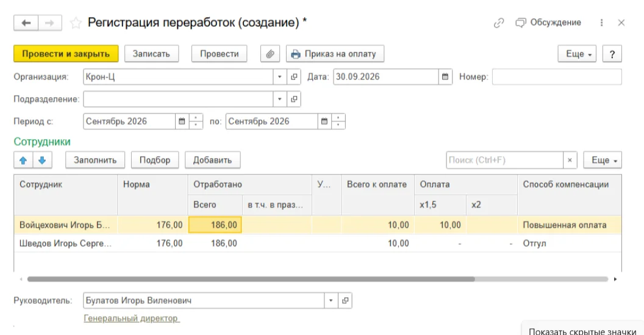Screen dimensions: 644x335
Task: Add document to favorites with star icon
Action: click(76, 23)
